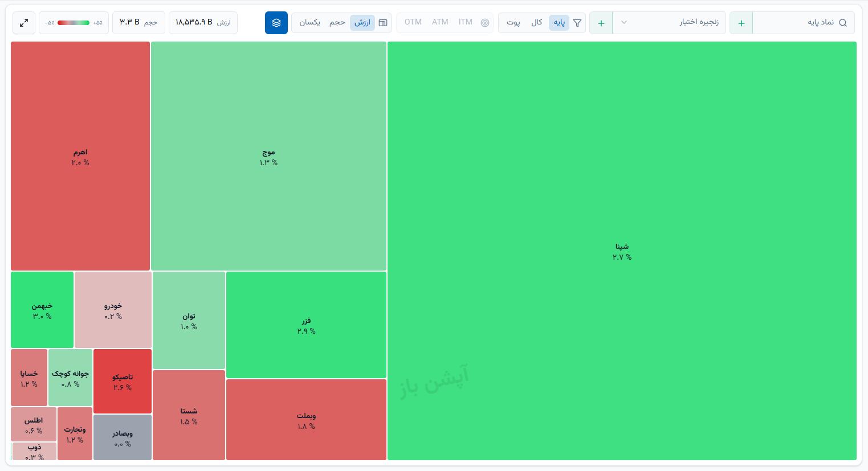Toggle the OTM moneyness filter
Viewport: 868px width, 471px height.
tap(413, 22)
